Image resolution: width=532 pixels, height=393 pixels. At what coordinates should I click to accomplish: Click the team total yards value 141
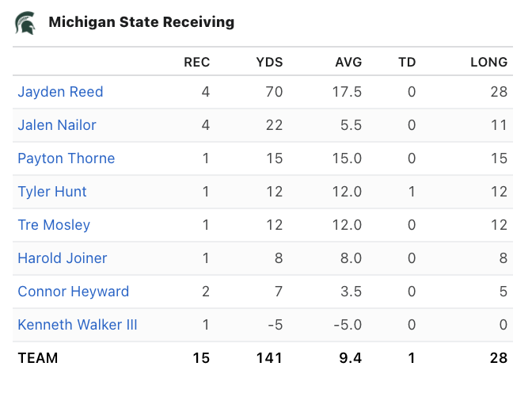[x=269, y=358]
